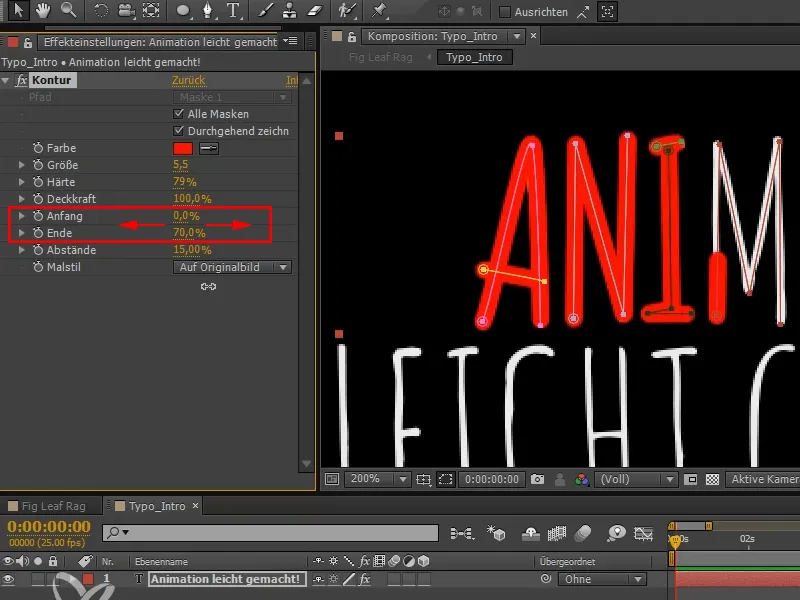Viewport: 800px width, 600px height.
Task: Click the timeline search field
Action: click(270, 533)
